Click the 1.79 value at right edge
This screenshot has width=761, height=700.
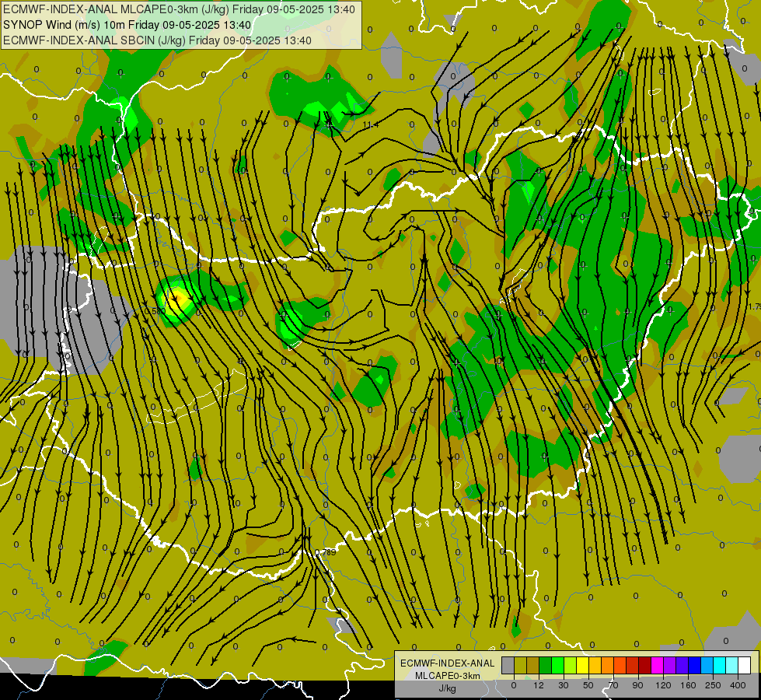click(x=754, y=306)
